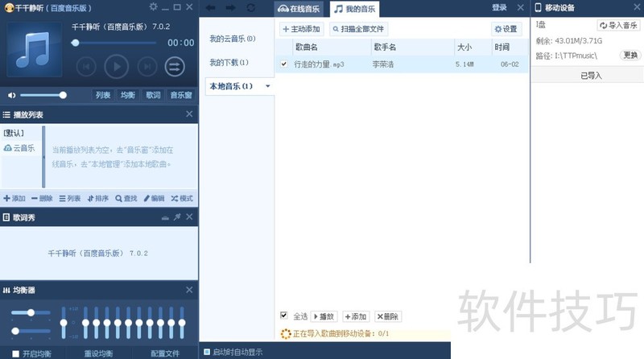This screenshot has height=359, width=644.
Task: Select the 云音乐 playlist
Action: [x=19, y=148]
